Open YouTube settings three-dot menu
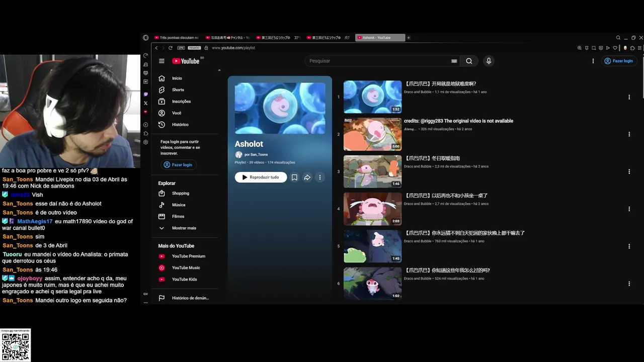 pos(593,61)
